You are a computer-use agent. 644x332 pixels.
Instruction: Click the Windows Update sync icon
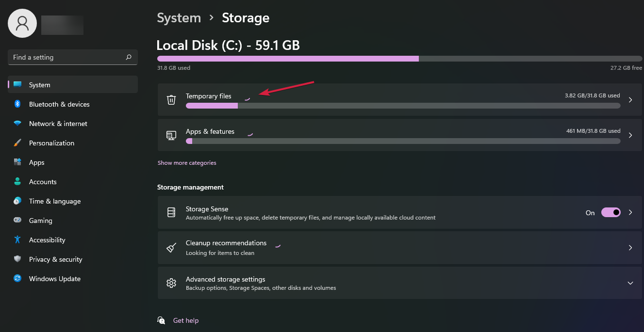17,279
